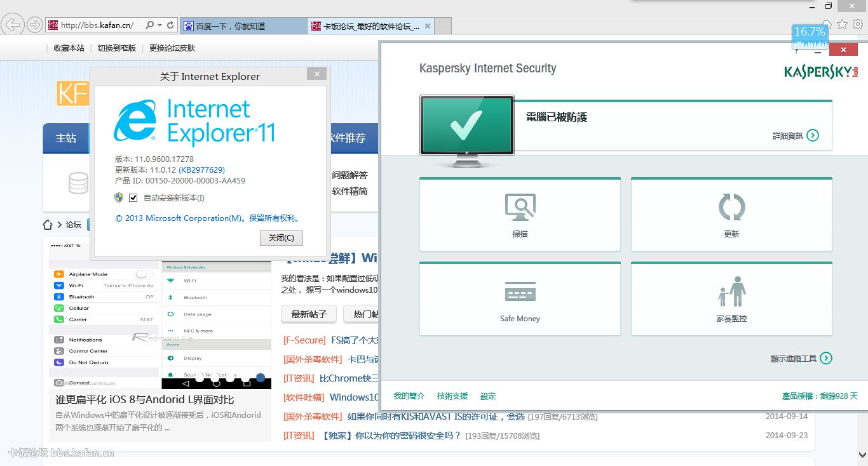The height and width of the screenshot is (466, 868).
Task: Click 顯示進階工具 link
Action: [794, 359]
